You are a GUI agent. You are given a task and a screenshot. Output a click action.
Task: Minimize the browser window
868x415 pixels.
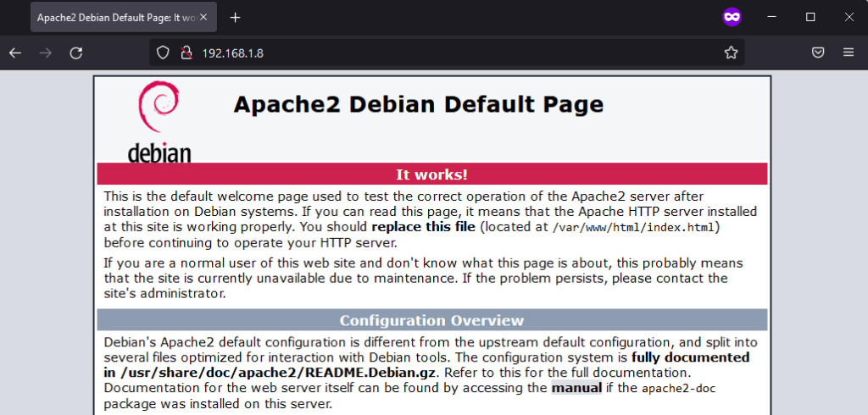tap(771, 17)
